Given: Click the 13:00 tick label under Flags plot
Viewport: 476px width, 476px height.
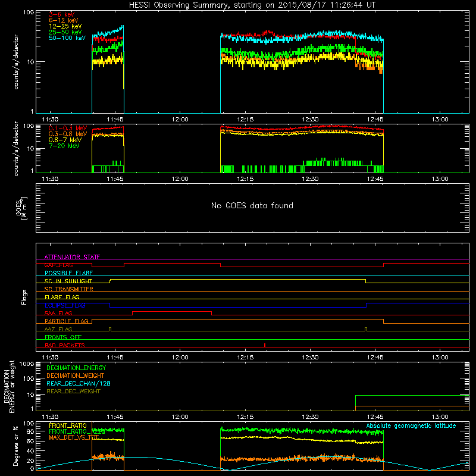Looking at the screenshot, I should 440,358.
